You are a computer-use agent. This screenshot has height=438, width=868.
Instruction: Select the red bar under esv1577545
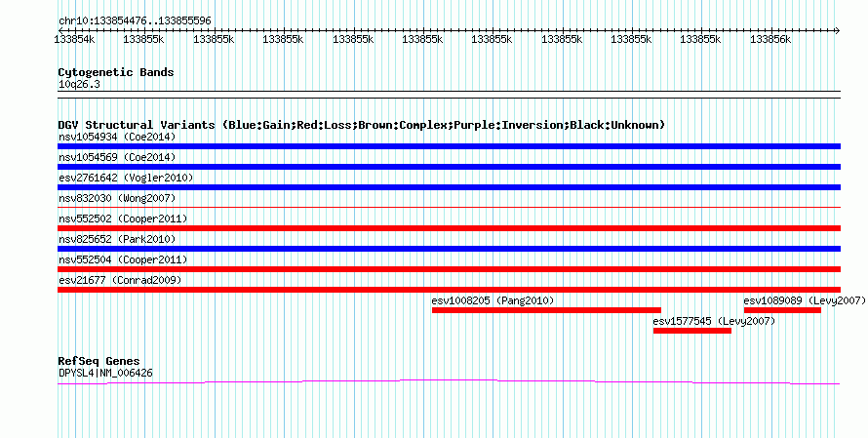click(x=692, y=331)
